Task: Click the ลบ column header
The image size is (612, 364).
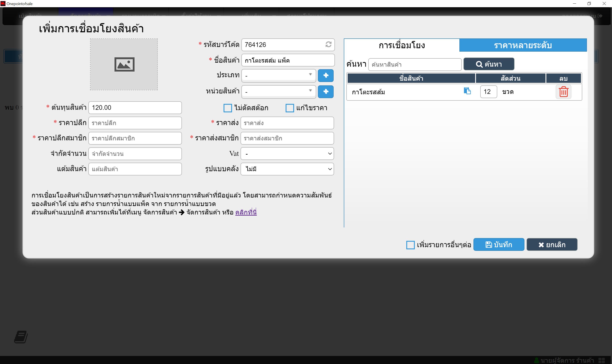Action: tap(563, 78)
